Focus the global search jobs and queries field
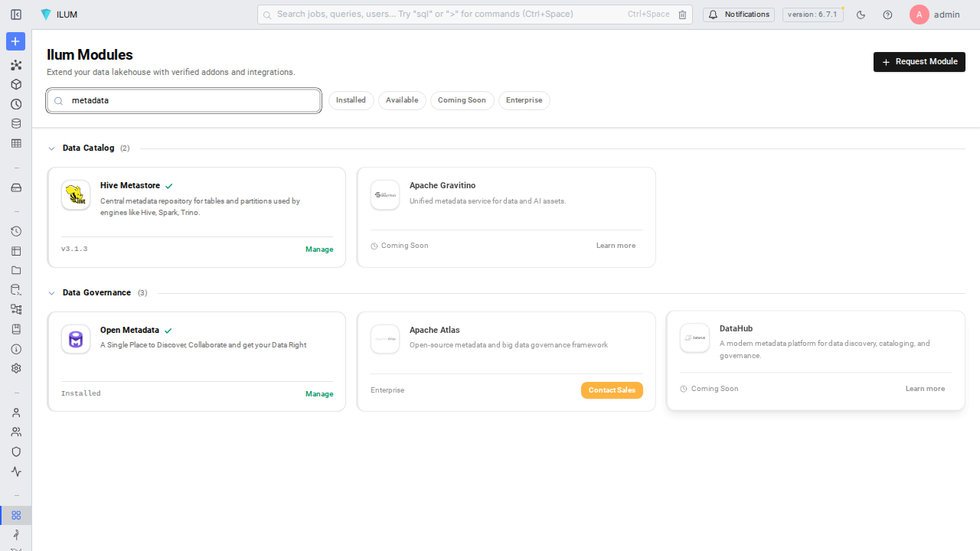This screenshot has height=551, width=980. (475, 15)
